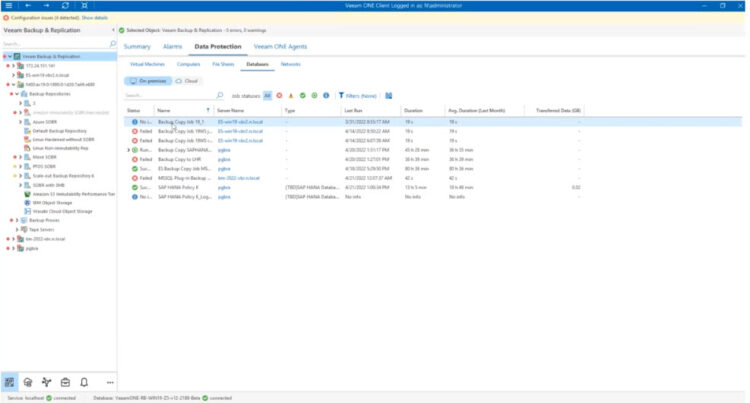750x403 pixels.
Task: Open the Filters (None) dropdown
Action: tap(357, 96)
